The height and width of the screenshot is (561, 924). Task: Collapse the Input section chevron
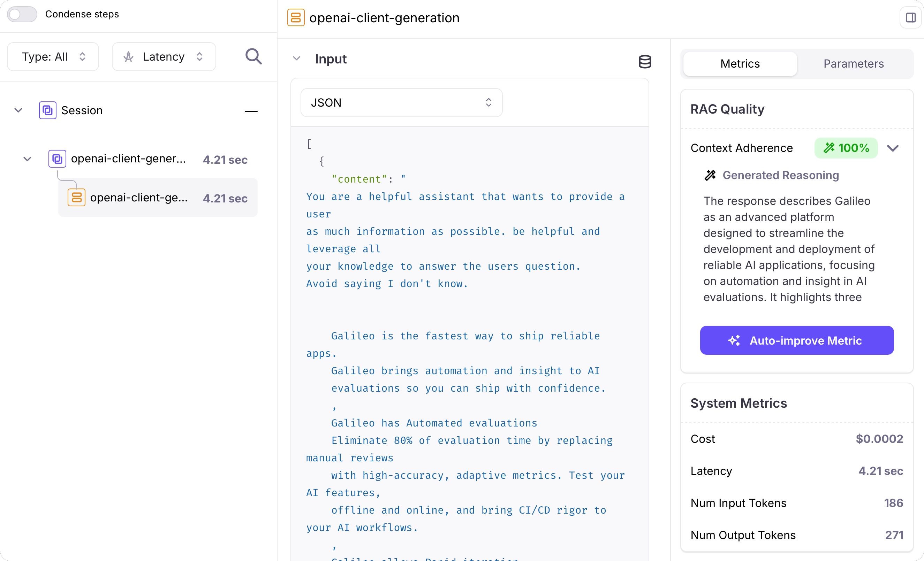tap(296, 59)
